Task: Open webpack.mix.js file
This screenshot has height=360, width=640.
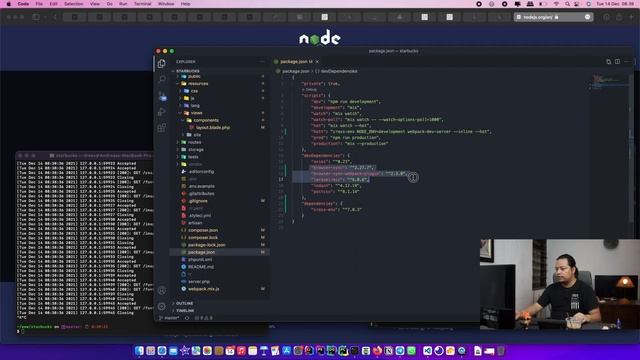Action: (203, 289)
